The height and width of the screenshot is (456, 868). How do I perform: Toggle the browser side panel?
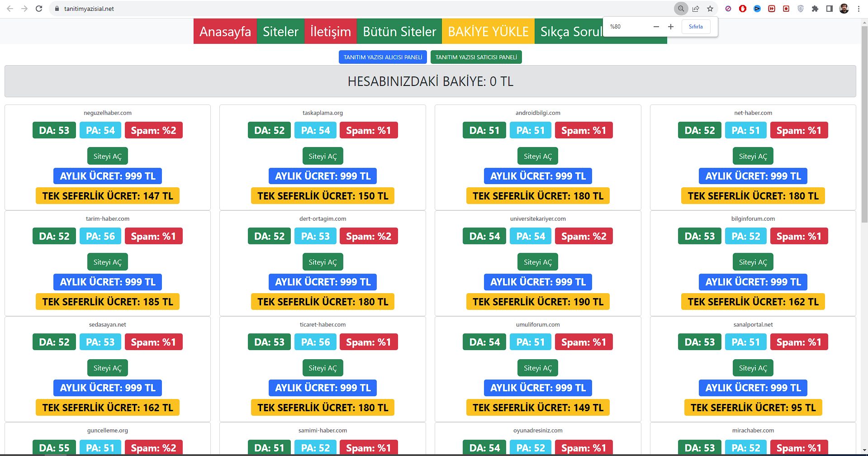(830, 9)
